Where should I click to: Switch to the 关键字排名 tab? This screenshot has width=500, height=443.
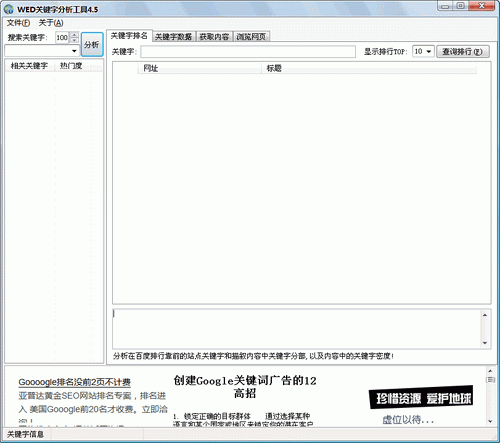pos(129,36)
